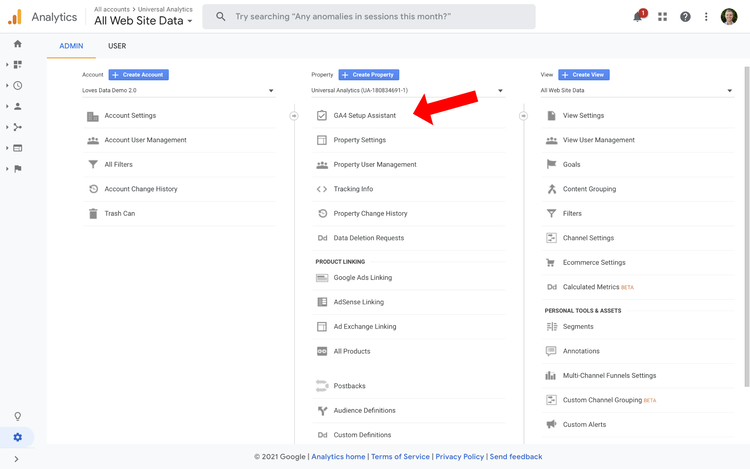Click the Analytics logo
This screenshot has height=469, width=750.
tap(15, 17)
